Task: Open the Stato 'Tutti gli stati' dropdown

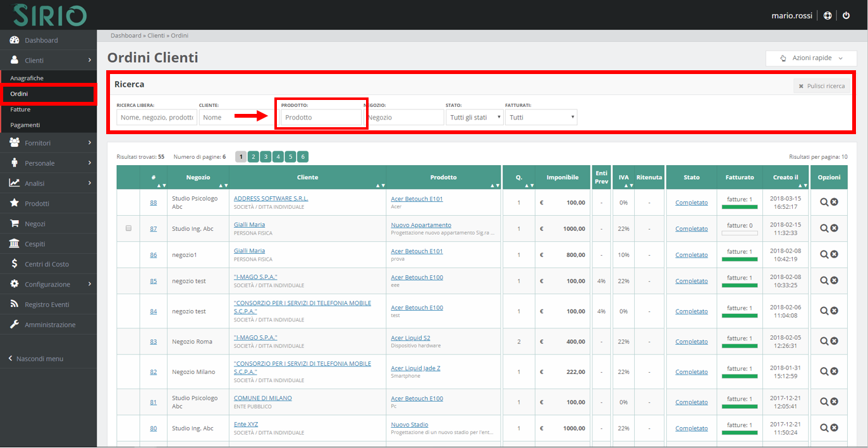Action: pyautogui.click(x=474, y=117)
